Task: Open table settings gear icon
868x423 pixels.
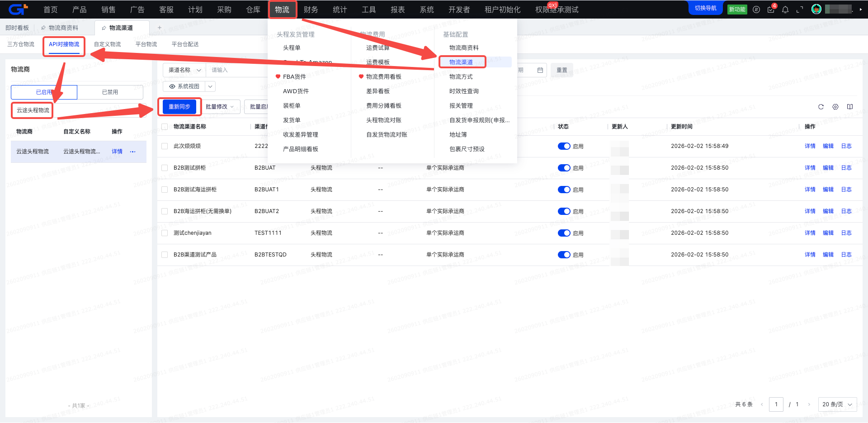Action: [x=835, y=107]
